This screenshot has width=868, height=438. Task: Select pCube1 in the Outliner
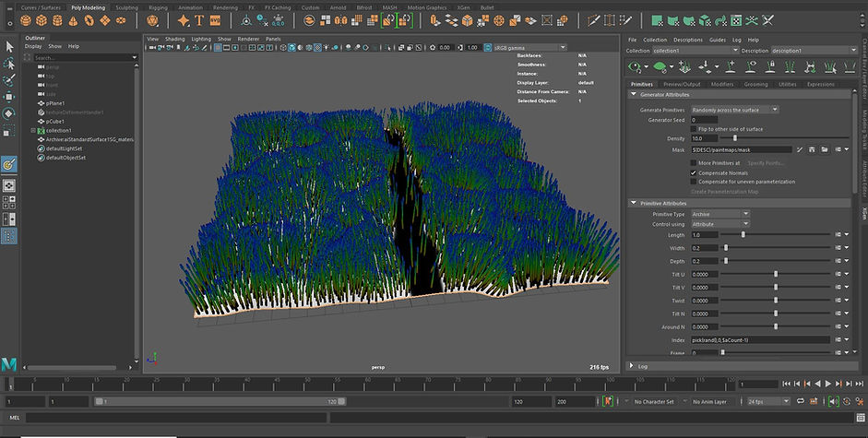[54, 122]
